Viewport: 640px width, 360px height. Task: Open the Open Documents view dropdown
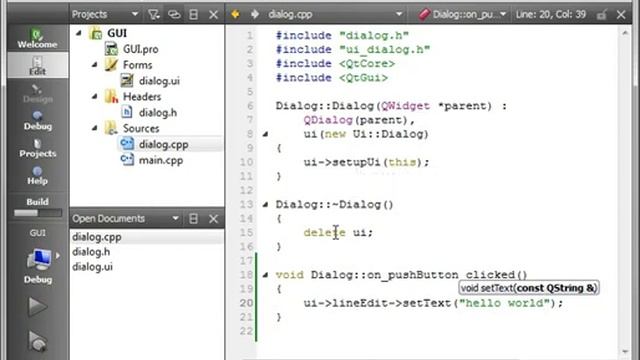pos(125,219)
